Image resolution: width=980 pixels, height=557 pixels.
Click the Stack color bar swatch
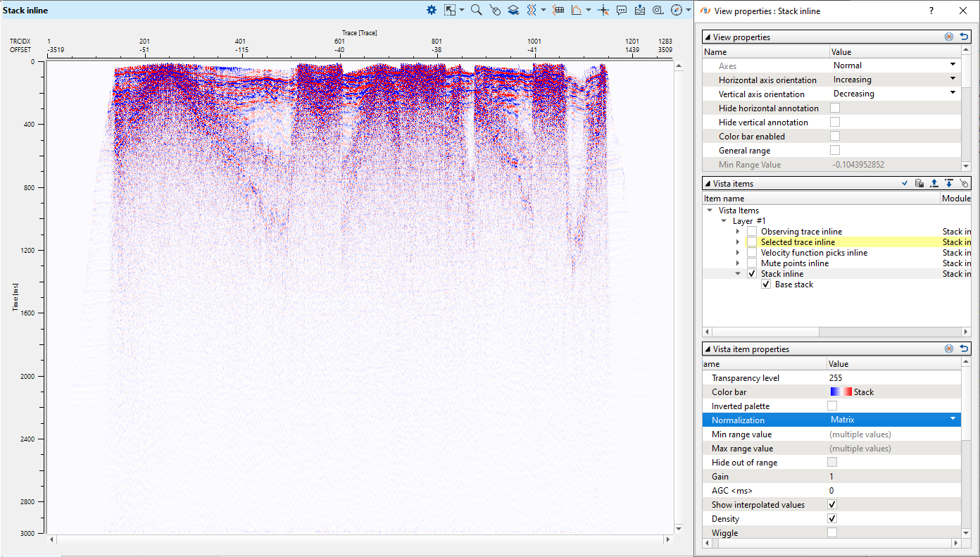pos(841,392)
